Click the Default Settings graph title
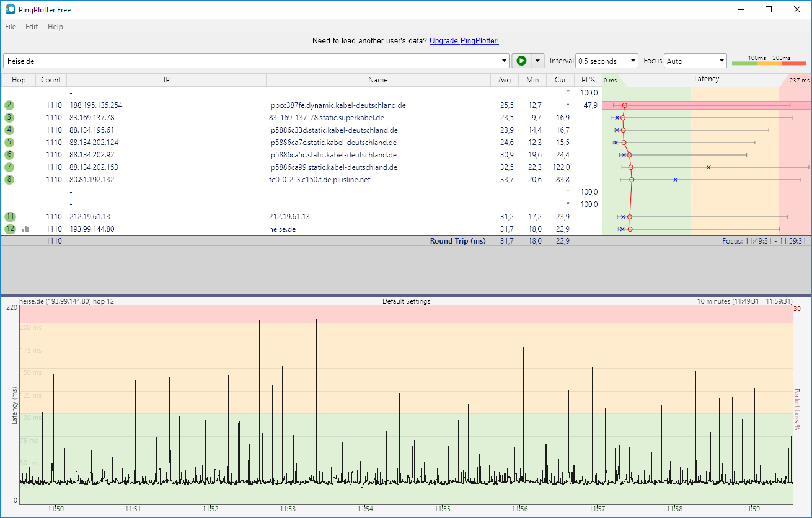812x518 pixels. 406,302
